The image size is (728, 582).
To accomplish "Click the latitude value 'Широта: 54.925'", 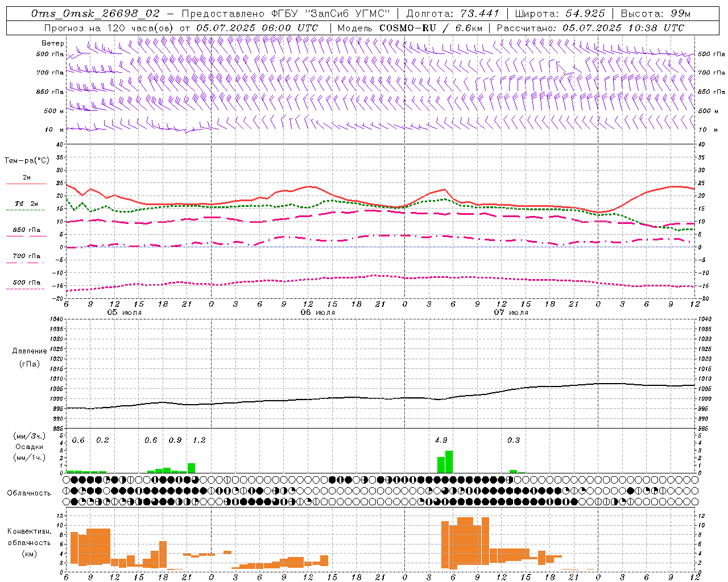I will click(x=560, y=14).
